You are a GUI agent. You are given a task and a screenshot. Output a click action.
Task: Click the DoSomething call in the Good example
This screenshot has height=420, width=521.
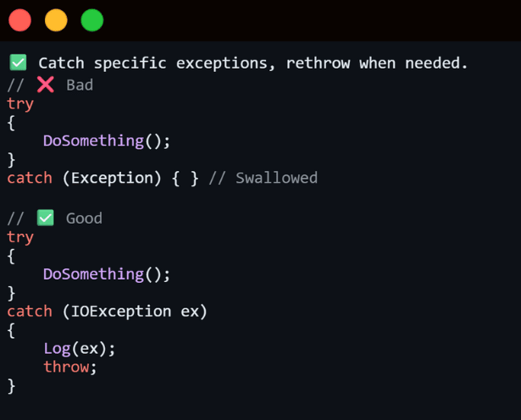pos(93,274)
